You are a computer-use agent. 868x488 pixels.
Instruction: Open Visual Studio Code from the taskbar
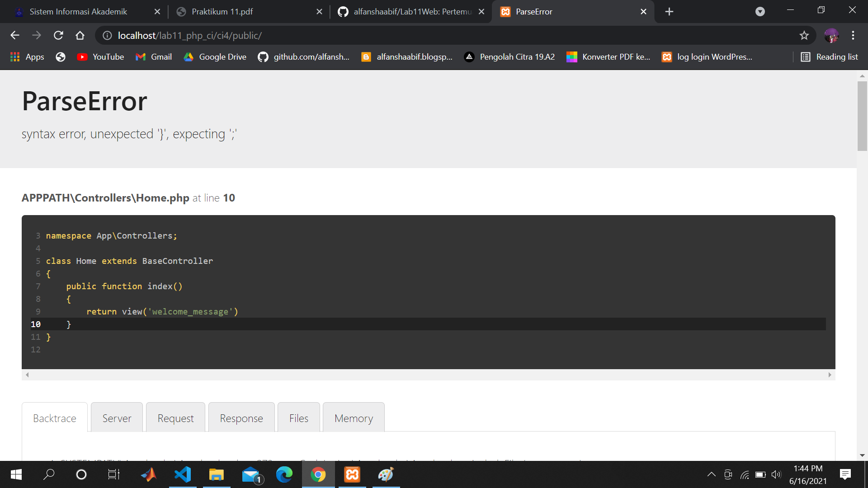pos(183,474)
